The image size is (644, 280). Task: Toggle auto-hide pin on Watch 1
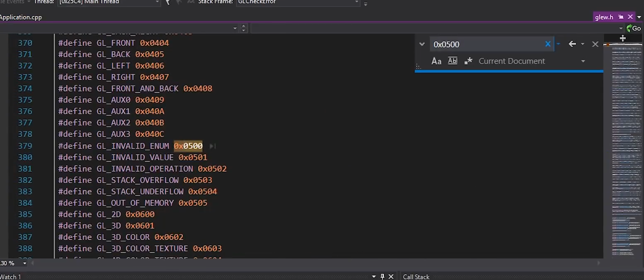pos(382,276)
